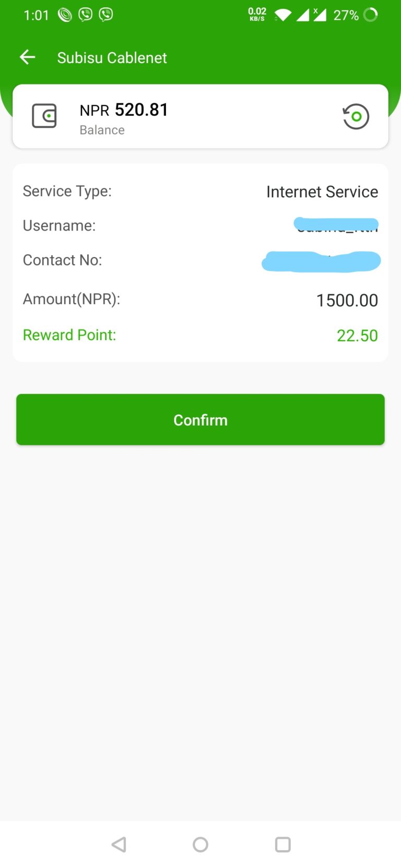
Task: Tap the back arrow icon
Action: coord(28,57)
